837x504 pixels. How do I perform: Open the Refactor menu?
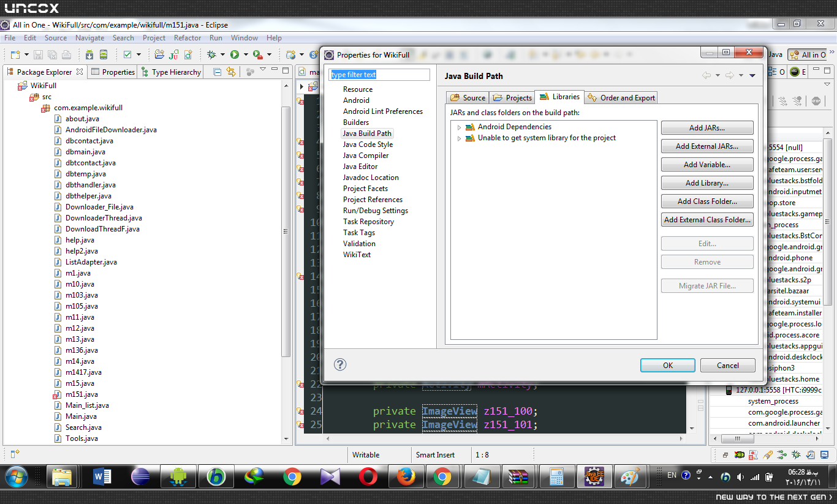tap(187, 38)
